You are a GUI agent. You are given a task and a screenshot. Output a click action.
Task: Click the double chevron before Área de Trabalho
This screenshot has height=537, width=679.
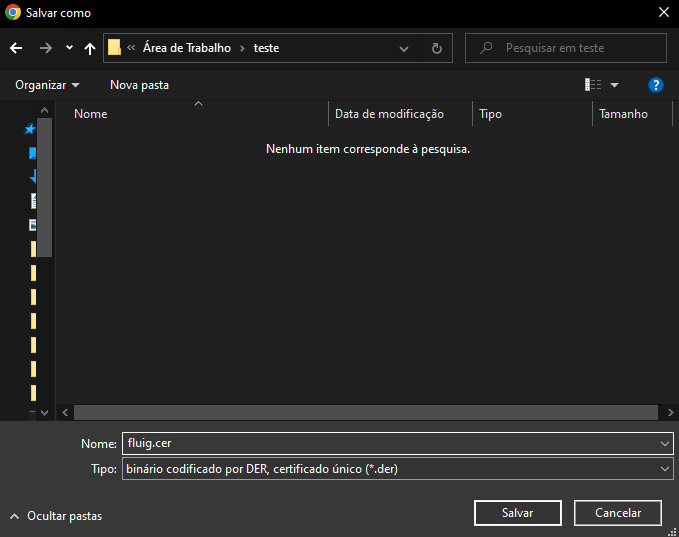point(131,48)
